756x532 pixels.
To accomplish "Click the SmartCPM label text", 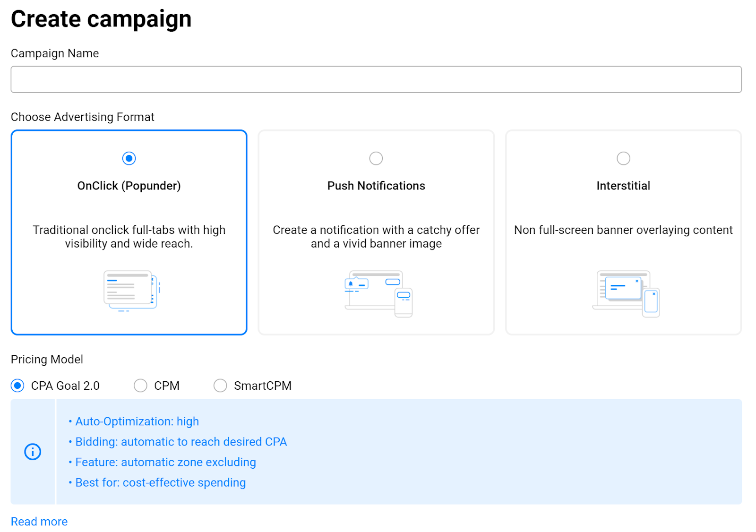I will [x=263, y=386].
